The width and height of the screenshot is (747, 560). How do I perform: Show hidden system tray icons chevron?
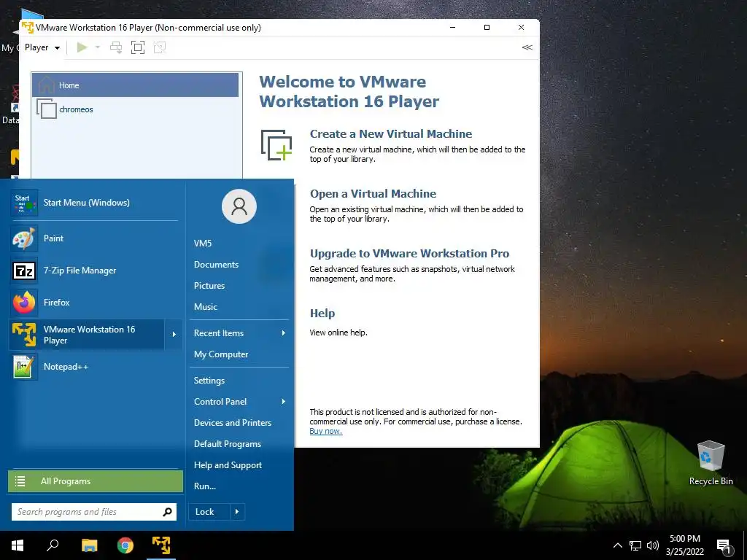[617, 545]
